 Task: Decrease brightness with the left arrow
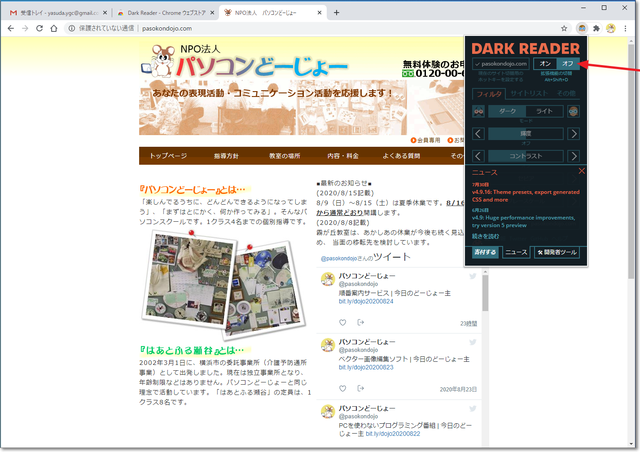(478, 134)
